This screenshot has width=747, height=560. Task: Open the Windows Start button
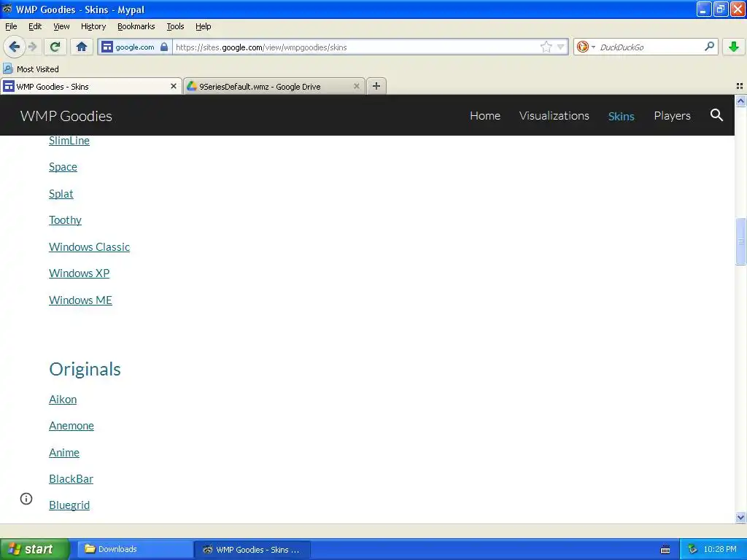[34, 549]
